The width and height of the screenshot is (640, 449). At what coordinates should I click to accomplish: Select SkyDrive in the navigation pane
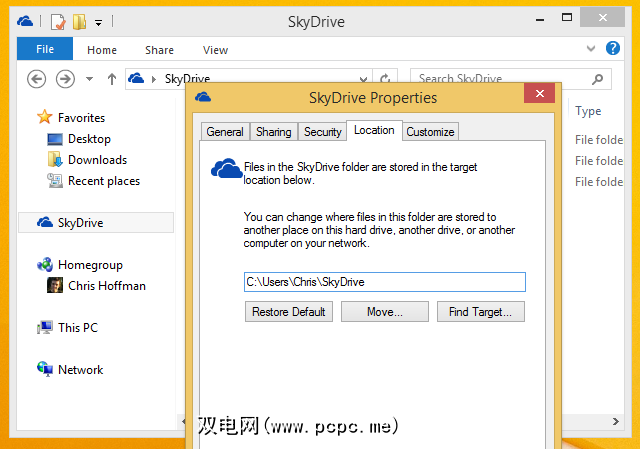(96, 222)
